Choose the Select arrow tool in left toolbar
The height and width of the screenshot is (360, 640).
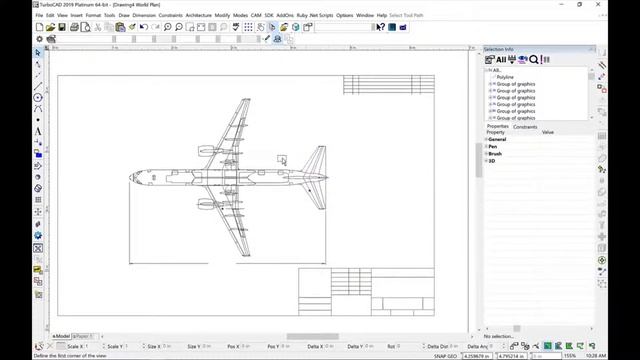38,53
